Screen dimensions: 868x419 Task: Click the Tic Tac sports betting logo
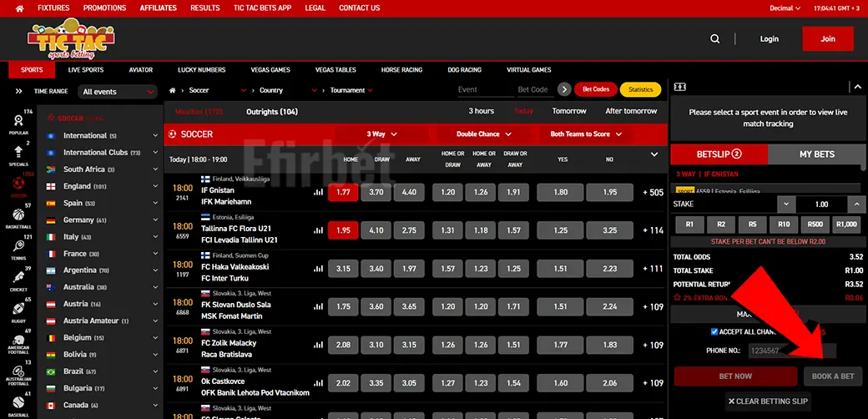(71, 38)
